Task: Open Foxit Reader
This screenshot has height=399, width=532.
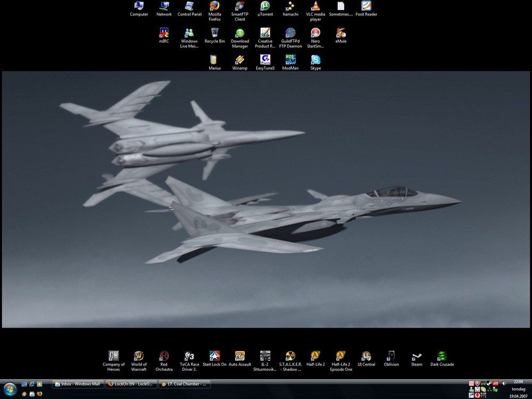Action: coord(365,5)
